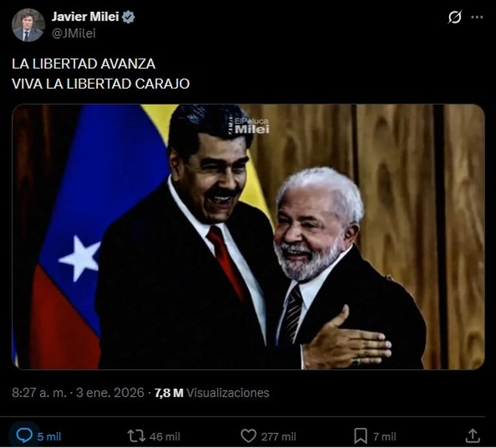The height and width of the screenshot is (448, 496).
Task: Click the 7 mil bookmarks count
Action: click(x=385, y=436)
